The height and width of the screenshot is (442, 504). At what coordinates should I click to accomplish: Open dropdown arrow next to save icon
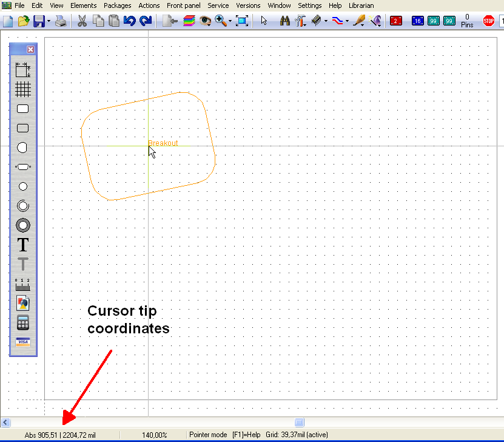click(x=49, y=22)
